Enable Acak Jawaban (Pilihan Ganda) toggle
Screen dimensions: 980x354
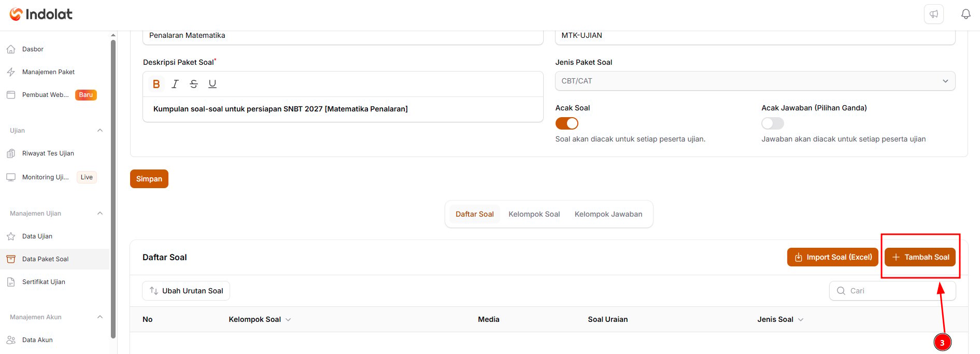click(x=773, y=123)
